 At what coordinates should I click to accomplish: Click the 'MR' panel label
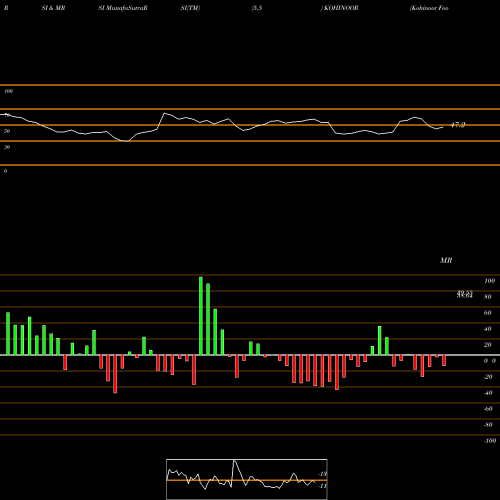click(446, 260)
